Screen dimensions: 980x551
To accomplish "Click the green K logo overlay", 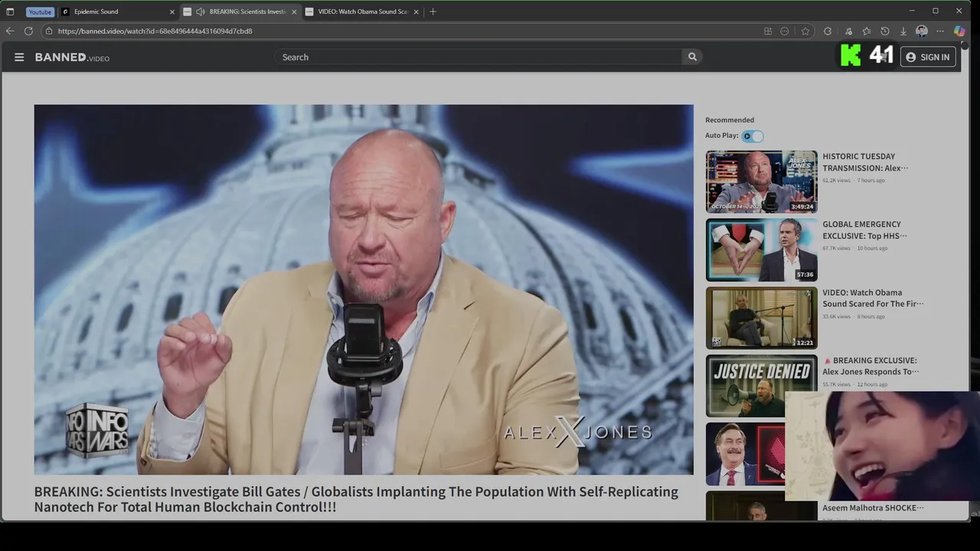I will tap(851, 55).
